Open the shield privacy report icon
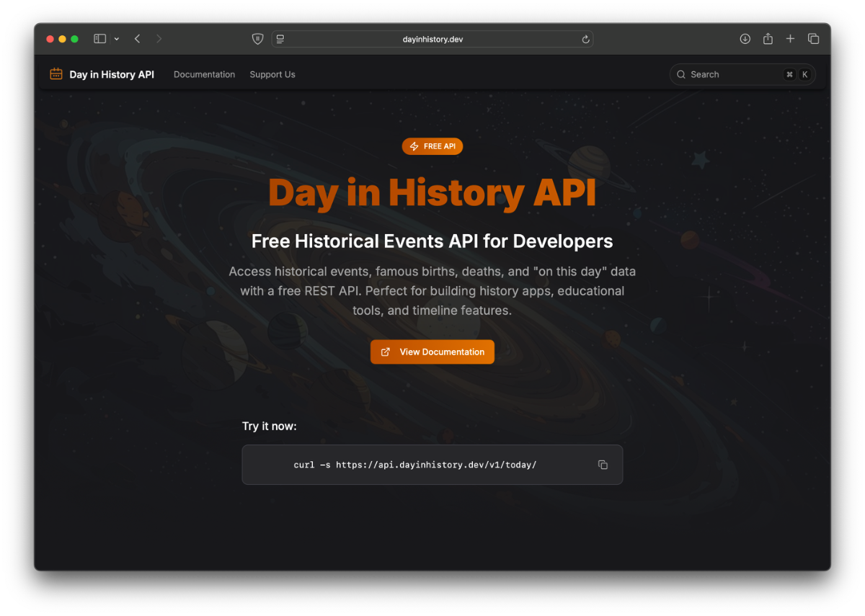Image resolution: width=865 pixels, height=616 pixels. click(257, 39)
